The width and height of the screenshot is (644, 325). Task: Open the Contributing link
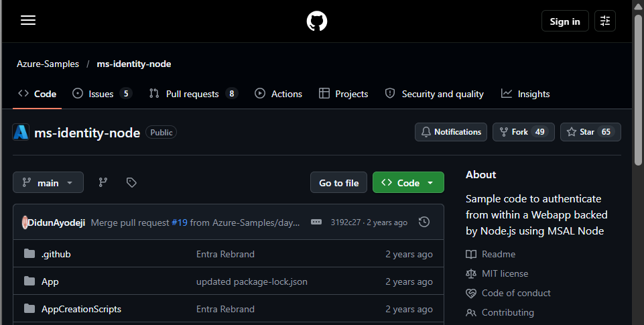pos(500,313)
